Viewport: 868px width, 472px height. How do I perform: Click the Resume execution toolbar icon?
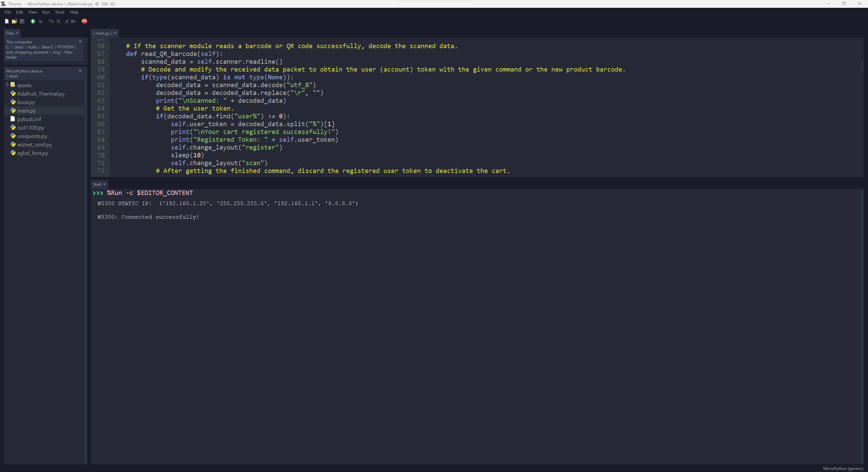click(74, 21)
